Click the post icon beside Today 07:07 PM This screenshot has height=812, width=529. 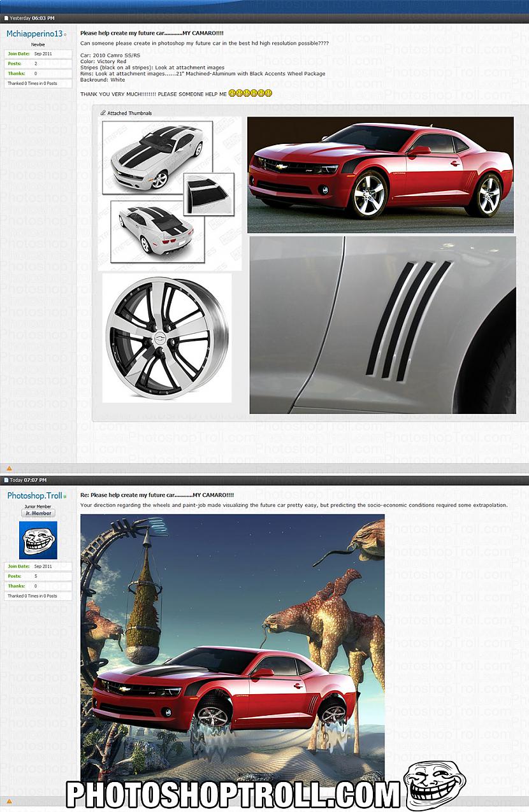6,480
